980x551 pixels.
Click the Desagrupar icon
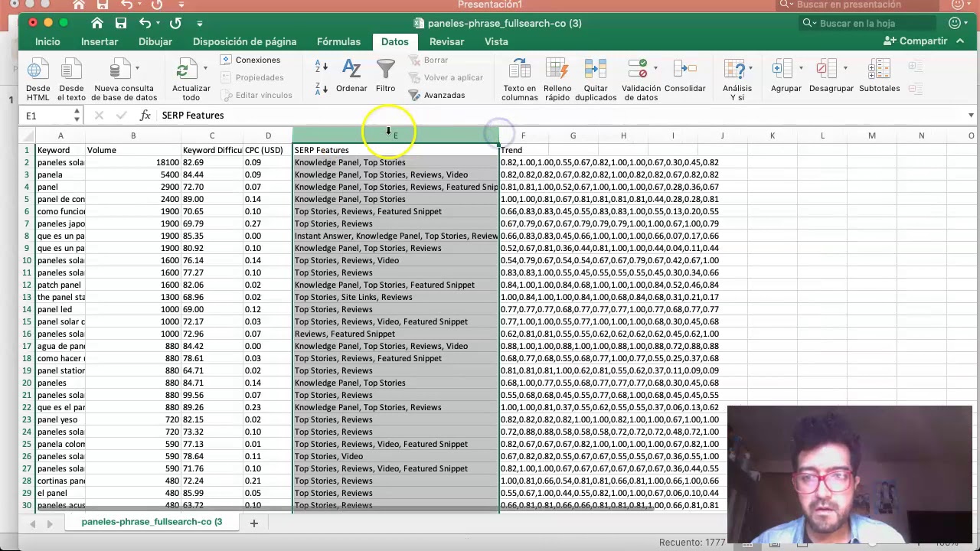826,70
